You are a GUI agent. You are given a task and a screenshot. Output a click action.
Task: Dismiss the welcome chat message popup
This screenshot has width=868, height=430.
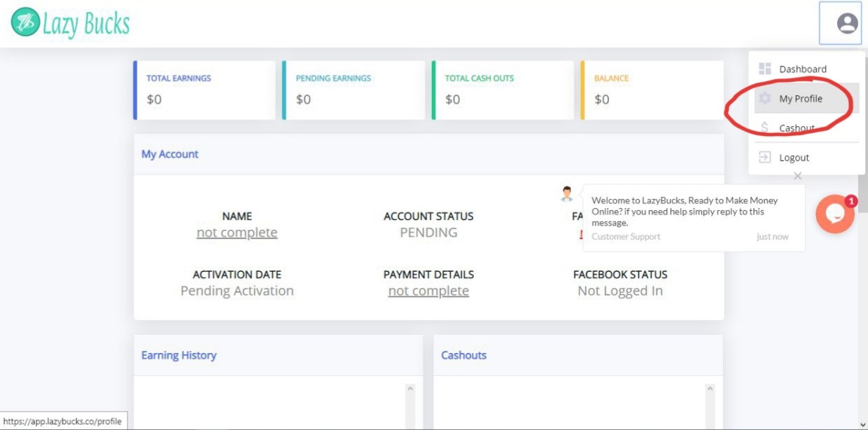pos(797,176)
